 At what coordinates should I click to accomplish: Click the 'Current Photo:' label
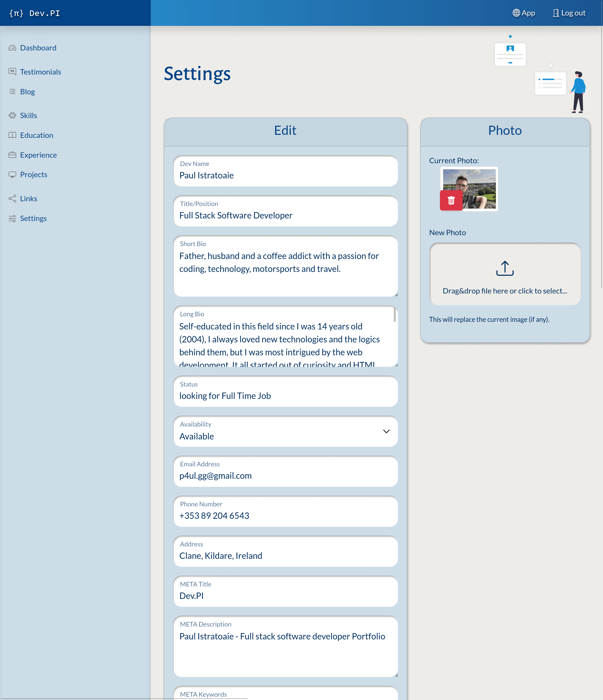454,160
